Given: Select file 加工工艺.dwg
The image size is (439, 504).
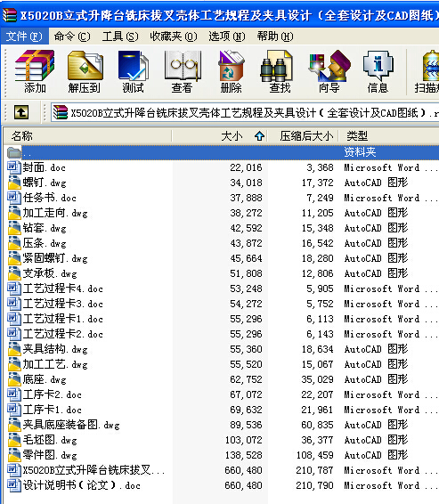Looking at the screenshot, I should (55, 364).
